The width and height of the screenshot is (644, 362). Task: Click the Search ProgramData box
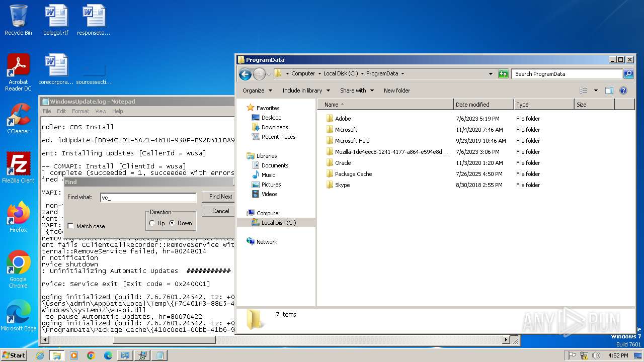point(568,74)
